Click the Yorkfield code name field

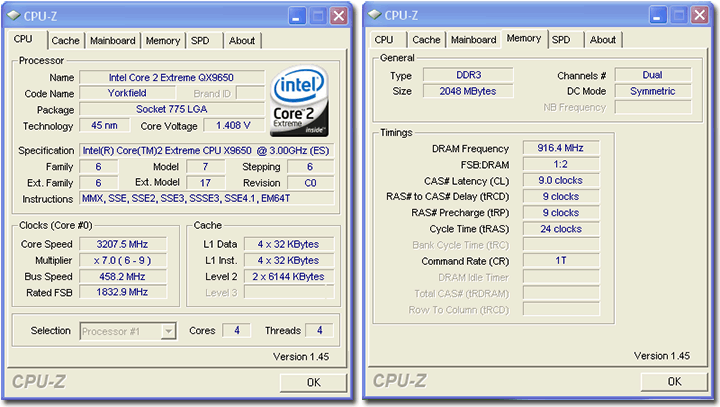click(x=127, y=93)
